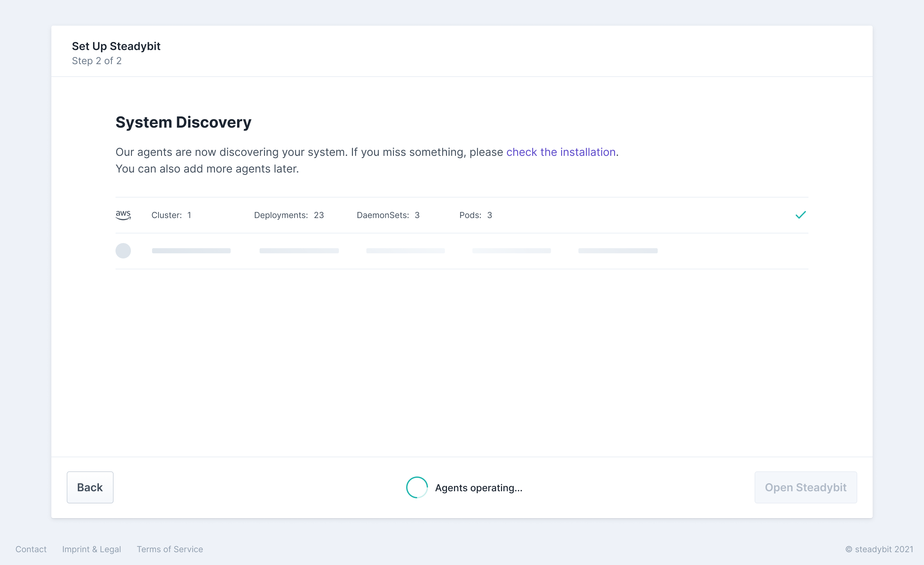The height and width of the screenshot is (565, 924).
Task: Open the check the installation link
Action: tap(561, 152)
